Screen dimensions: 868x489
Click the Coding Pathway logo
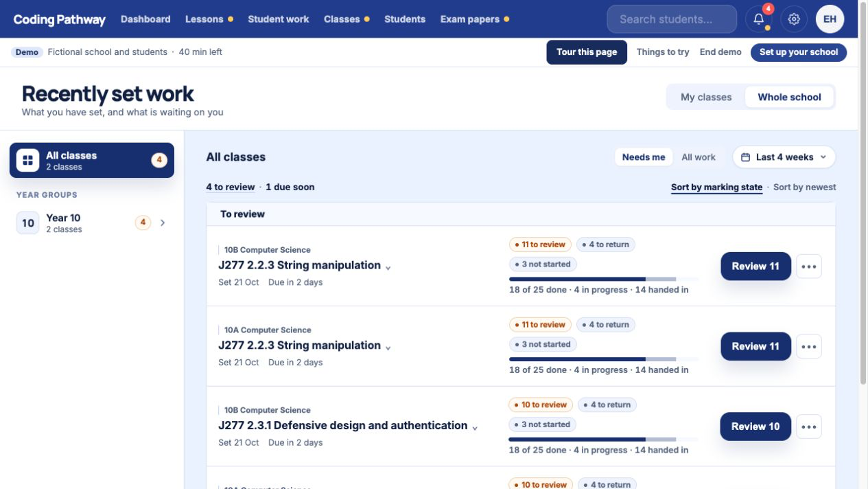pos(60,19)
